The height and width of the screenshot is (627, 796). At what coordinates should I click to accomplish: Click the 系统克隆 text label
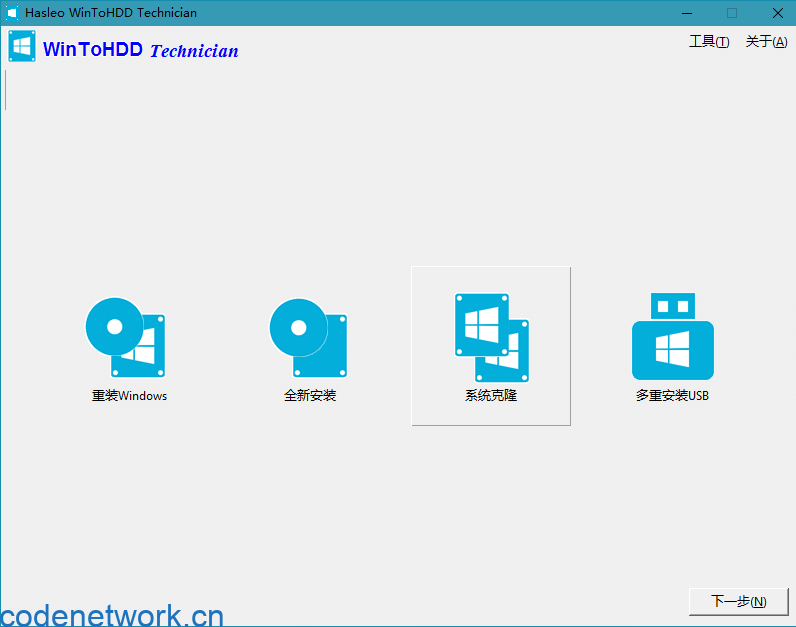tap(491, 395)
